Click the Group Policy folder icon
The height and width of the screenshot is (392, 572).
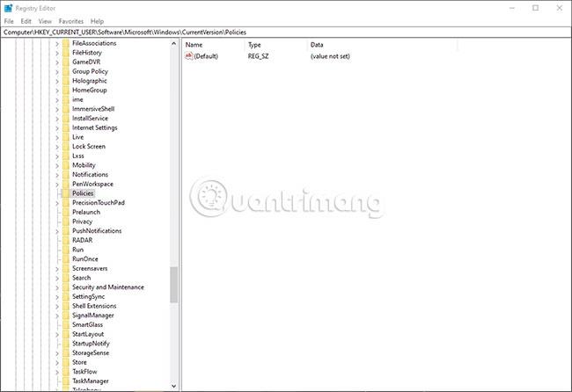66,71
